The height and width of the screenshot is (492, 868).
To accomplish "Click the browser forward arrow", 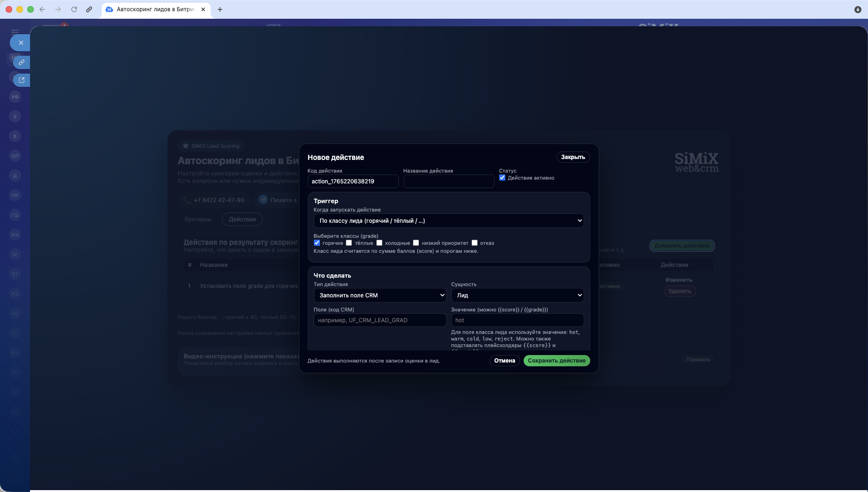I will point(58,9).
